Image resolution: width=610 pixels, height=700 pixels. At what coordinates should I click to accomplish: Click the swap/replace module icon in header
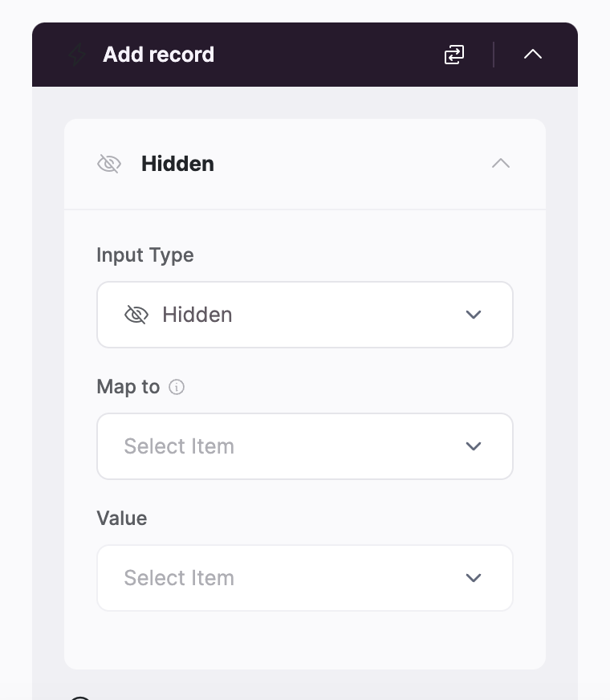click(x=453, y=55)
